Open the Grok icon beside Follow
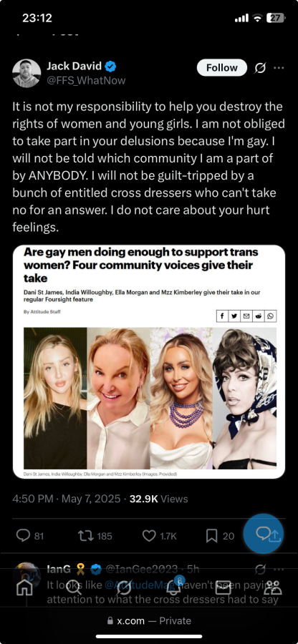 [260, 68]
